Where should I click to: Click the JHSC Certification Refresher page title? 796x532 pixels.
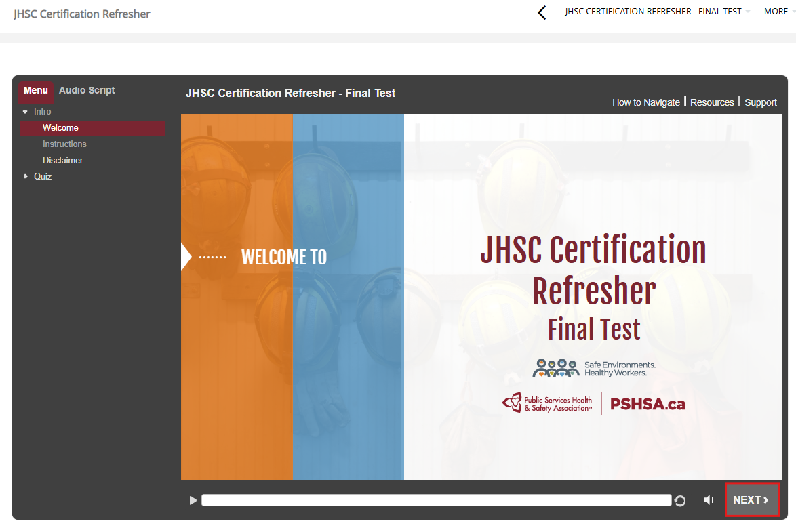[82, 14]
